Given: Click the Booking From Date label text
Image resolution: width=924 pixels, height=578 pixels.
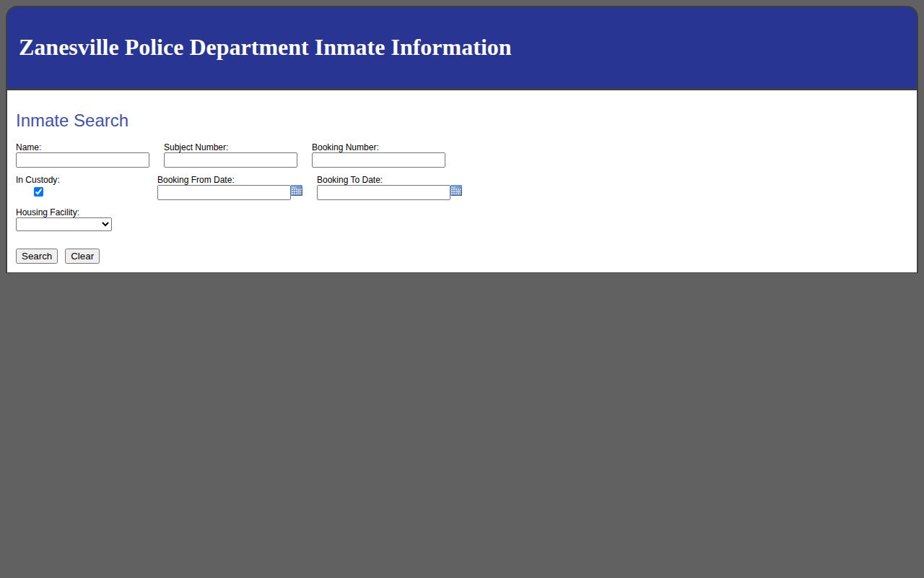Looking at the screenshot, I should [196, 180].
